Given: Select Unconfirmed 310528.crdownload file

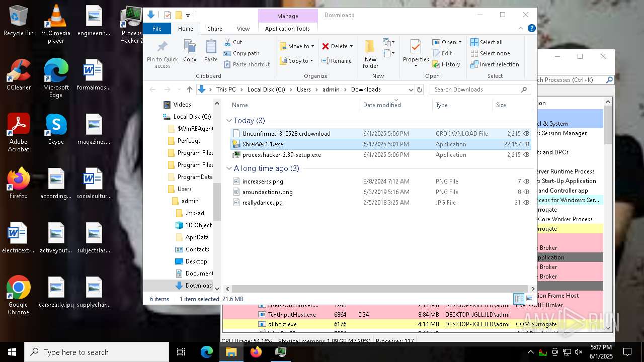Looking at the screenshot, I should click(380, 134).
